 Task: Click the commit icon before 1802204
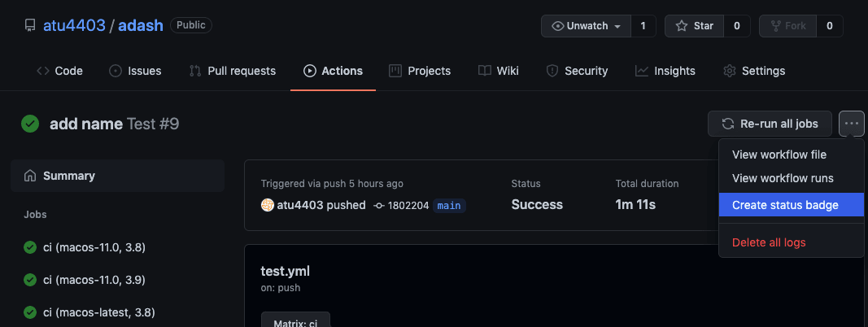tap(379, 206)
